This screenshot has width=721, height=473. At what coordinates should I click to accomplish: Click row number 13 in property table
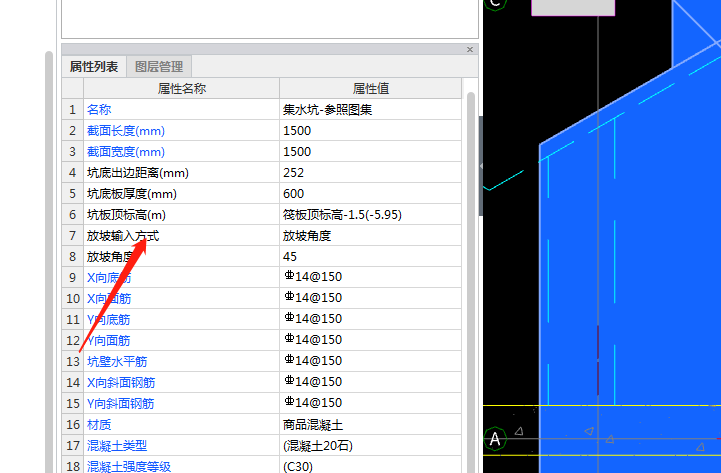tap(73, 362)
